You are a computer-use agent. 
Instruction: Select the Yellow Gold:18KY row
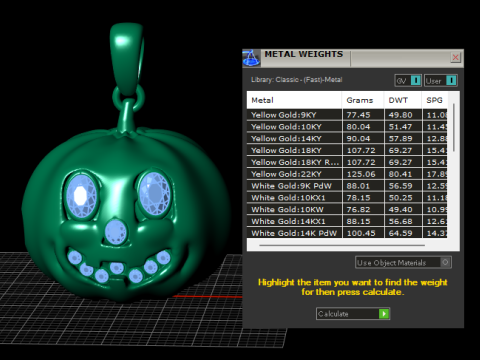[347, 150]
